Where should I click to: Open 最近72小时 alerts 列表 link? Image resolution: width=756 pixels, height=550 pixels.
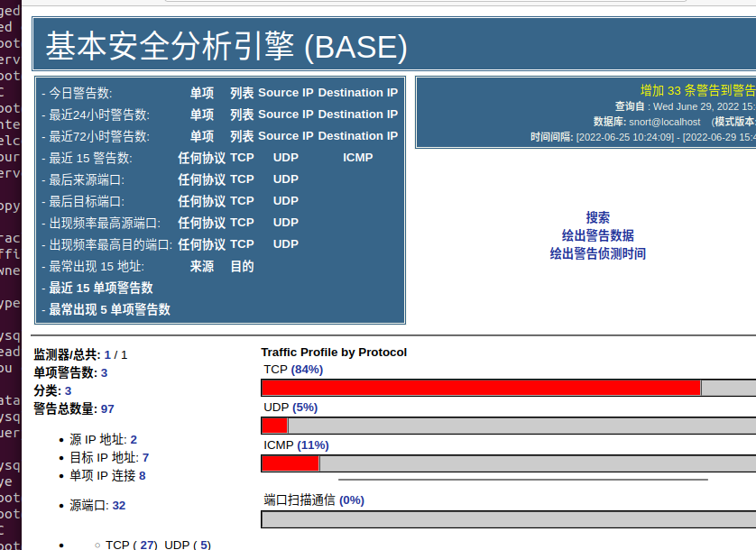coord(242,136)
